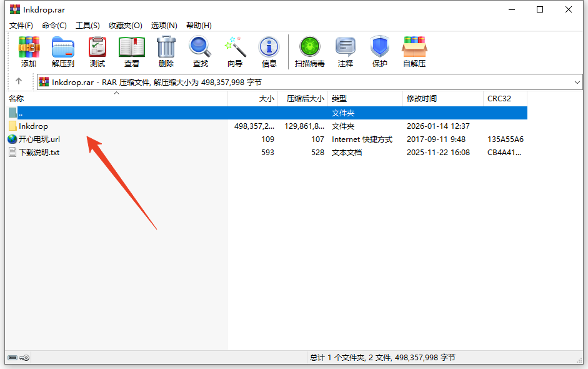
Task: Click the drive/key status bar icon
Action: [18, 358]
